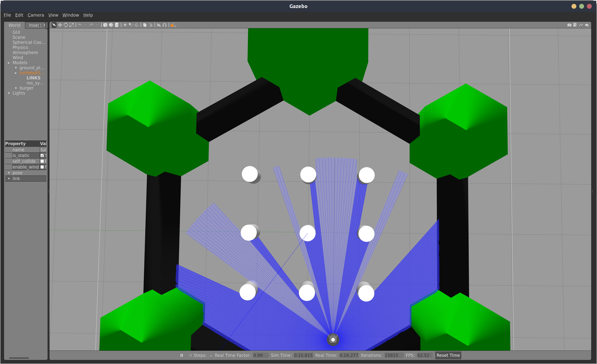The width and height of the screenshot is (597, 364).
Task: Take a screenshot with camera icon
Action: (x=569, y=25)
